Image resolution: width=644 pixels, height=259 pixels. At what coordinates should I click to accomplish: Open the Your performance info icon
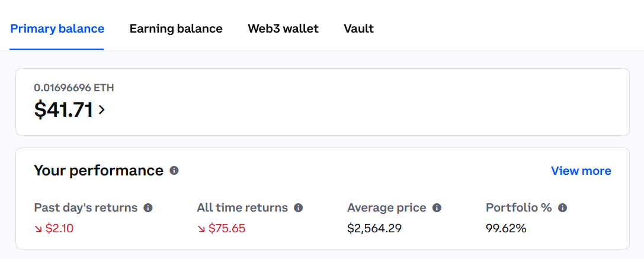[174, 171]
